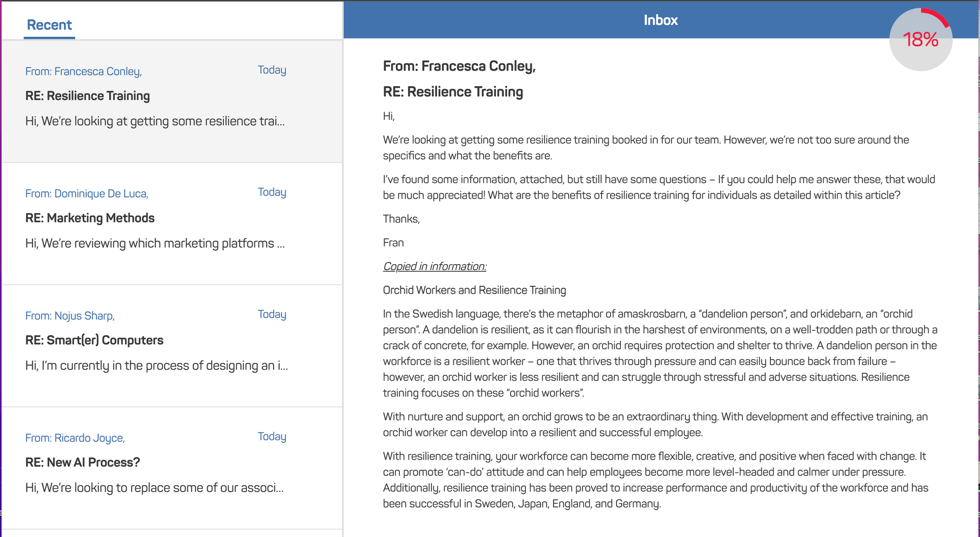Click 'Orchid Workers and Resilience Training' heading

(474, 290)
